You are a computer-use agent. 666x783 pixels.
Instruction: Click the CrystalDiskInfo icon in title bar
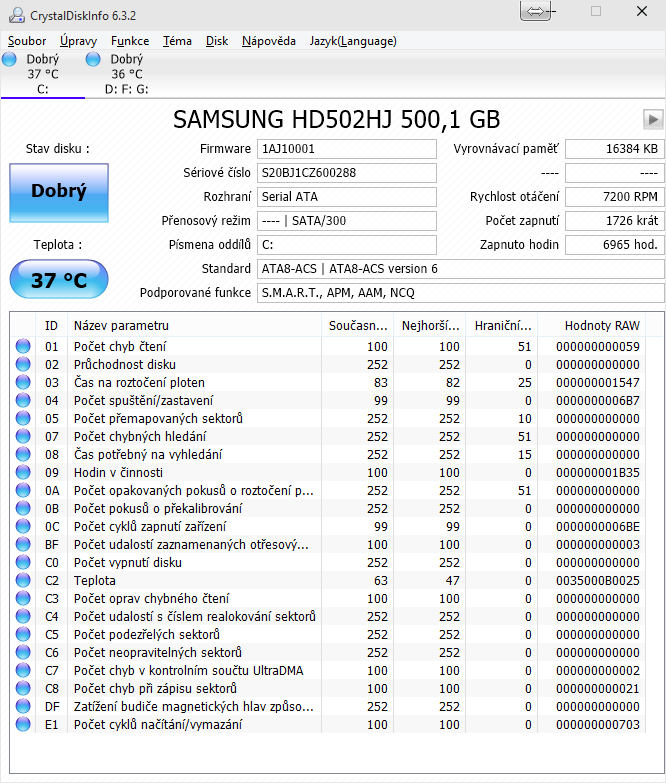pyautogui.click(x=13, y=12)
